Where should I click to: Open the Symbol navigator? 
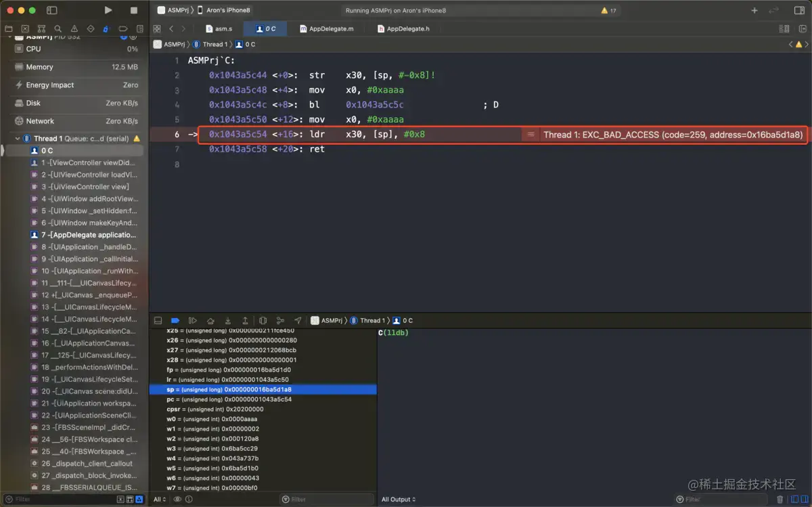click(41, 29)
